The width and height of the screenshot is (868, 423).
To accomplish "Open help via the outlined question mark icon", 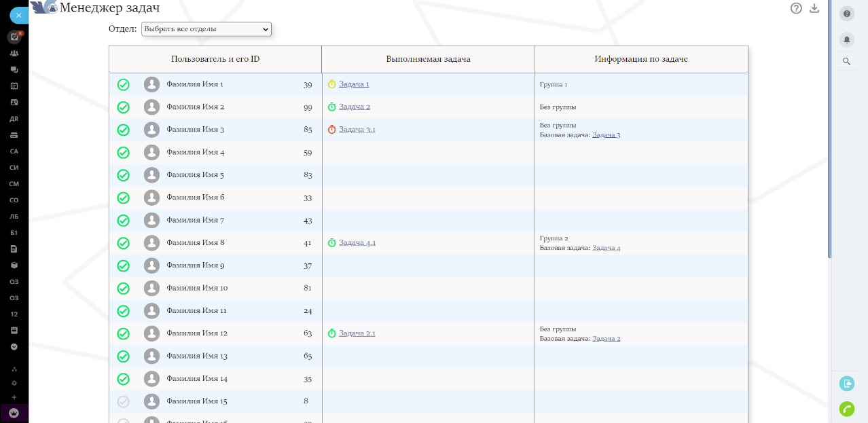I will point(796,8).
